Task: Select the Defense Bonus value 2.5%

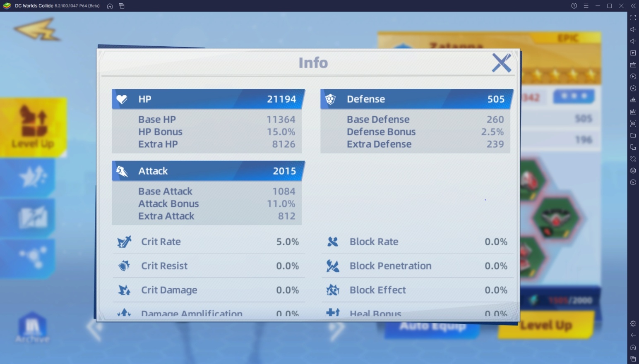Action: coord(492,132)
